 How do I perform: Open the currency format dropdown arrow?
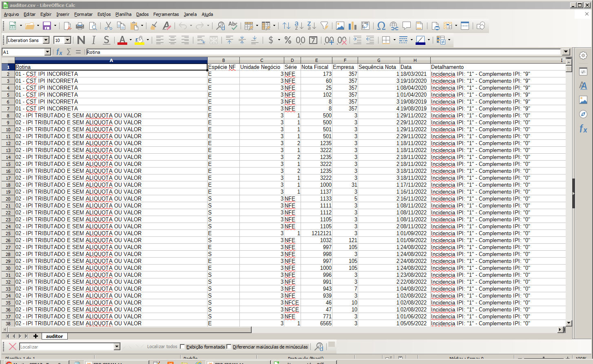[279, 40]
